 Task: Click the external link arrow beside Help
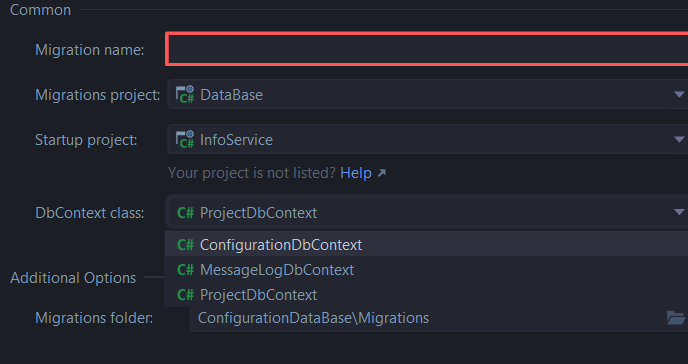point(382,173)
